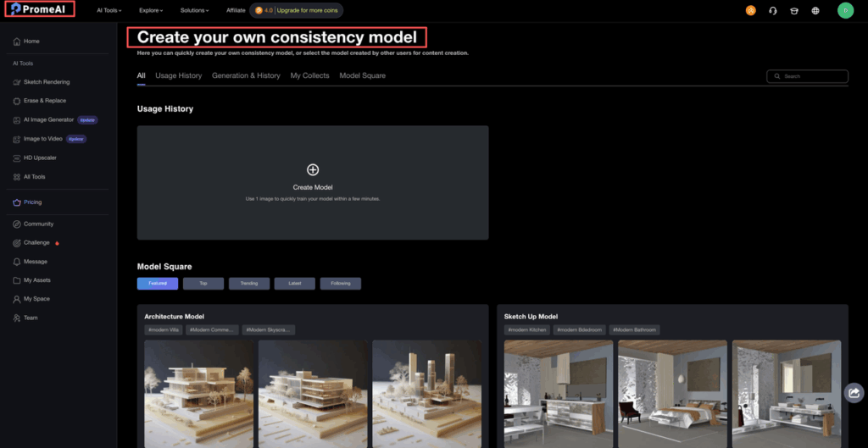The image size is (868, 448).
Task: Select the Latest filter button
Action: click(x=295, y=284)
